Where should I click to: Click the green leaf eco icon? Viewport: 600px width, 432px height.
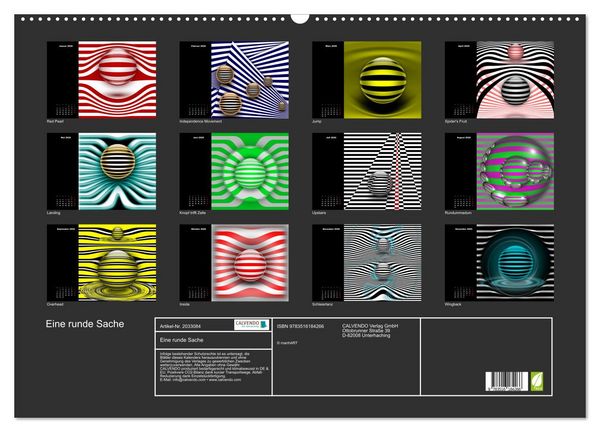click(x=536, y=381)
